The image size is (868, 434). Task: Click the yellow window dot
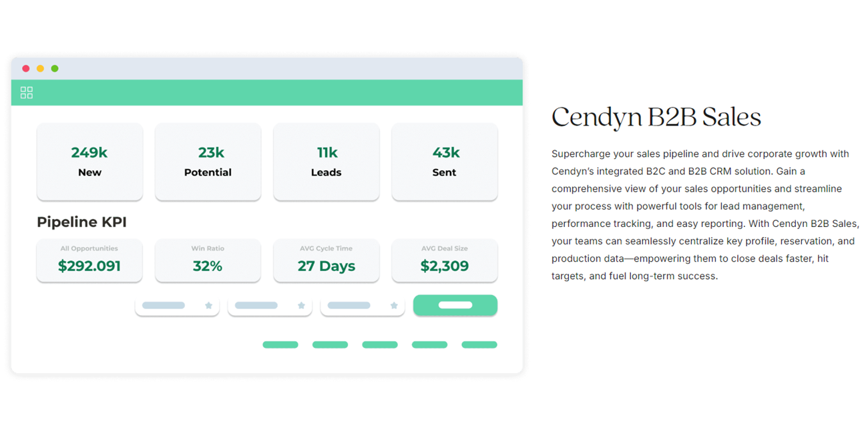[40, 69]
